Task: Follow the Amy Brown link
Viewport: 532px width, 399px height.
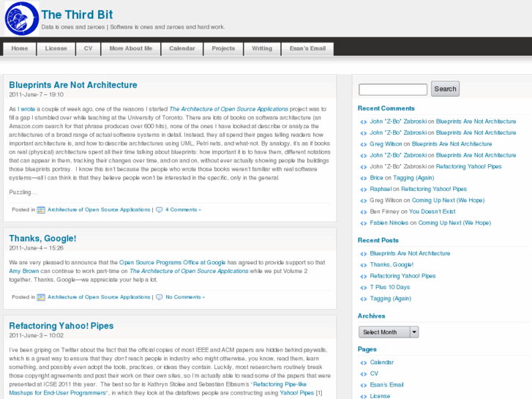Action: [24, 271]
